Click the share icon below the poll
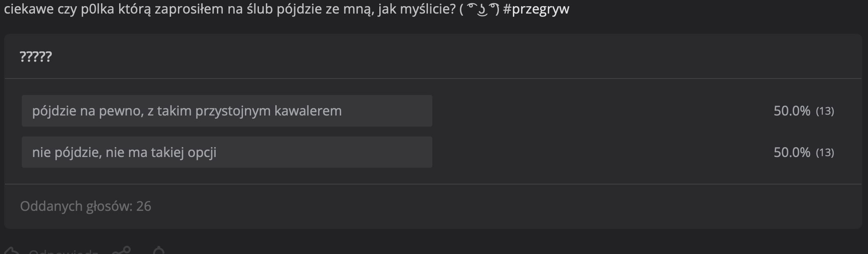 122,251
